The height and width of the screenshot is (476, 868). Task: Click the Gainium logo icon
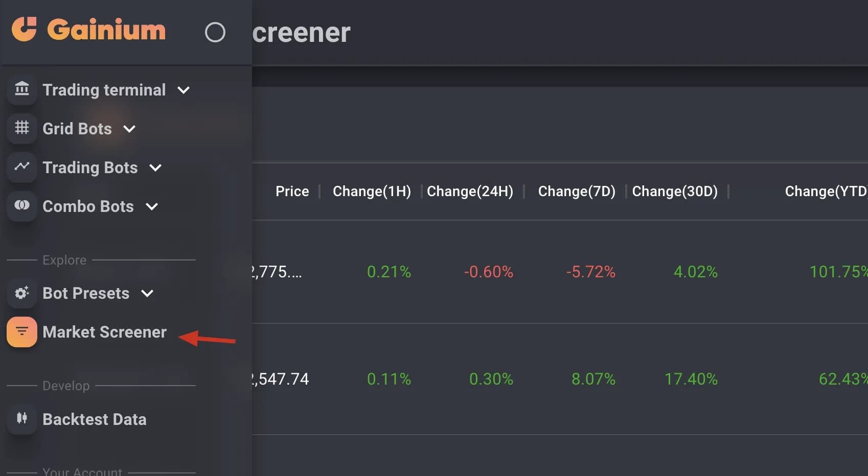(24, 29)
